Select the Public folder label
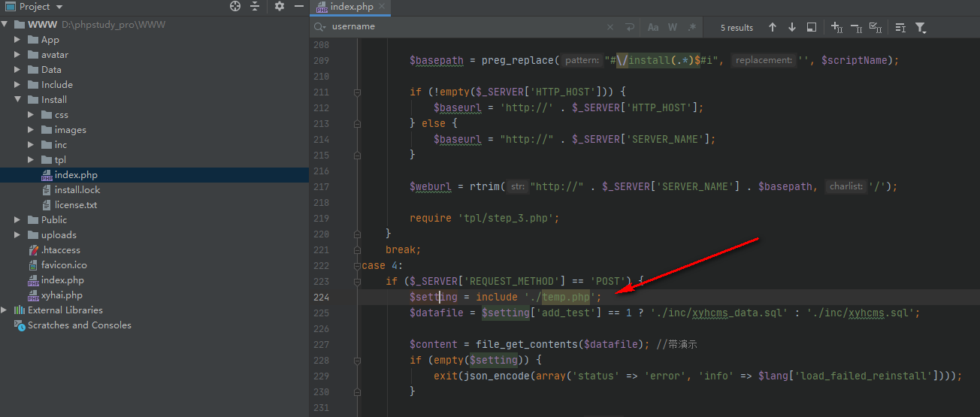Image resolution: width=980 pixels, height=417 pixels. (54, 220)
